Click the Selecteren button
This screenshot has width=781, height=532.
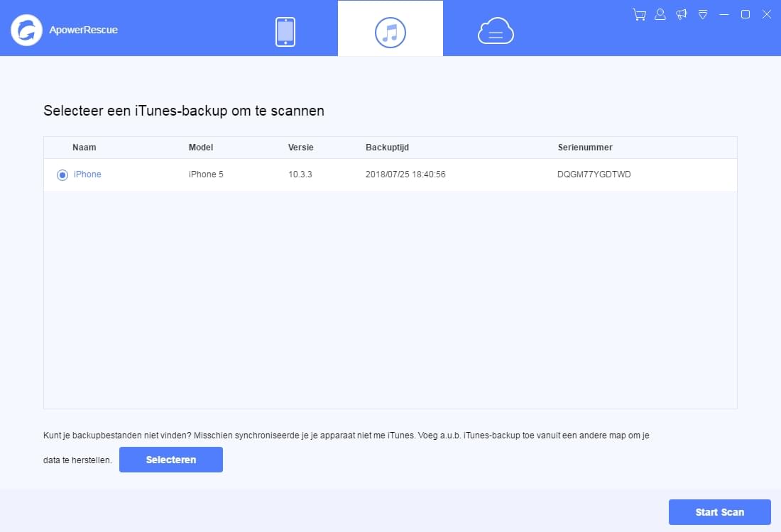[x=170, y=460]
